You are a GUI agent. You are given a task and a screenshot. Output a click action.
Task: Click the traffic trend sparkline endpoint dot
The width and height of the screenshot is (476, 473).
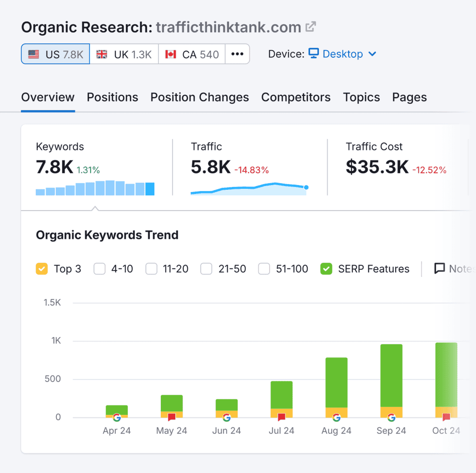[x=306, y=187]
